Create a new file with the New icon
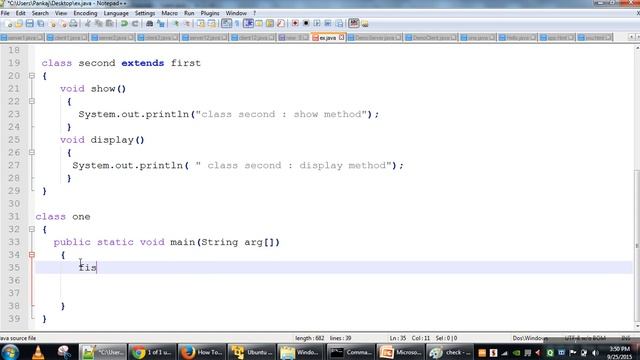Viewport: 640px width, 360px height. [8, 24]
